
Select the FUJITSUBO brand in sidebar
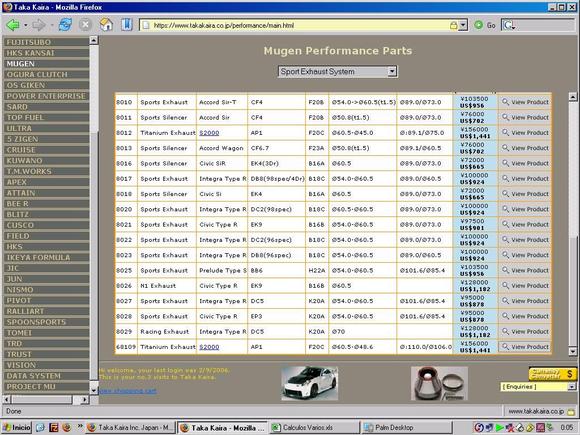pos(46,42)
